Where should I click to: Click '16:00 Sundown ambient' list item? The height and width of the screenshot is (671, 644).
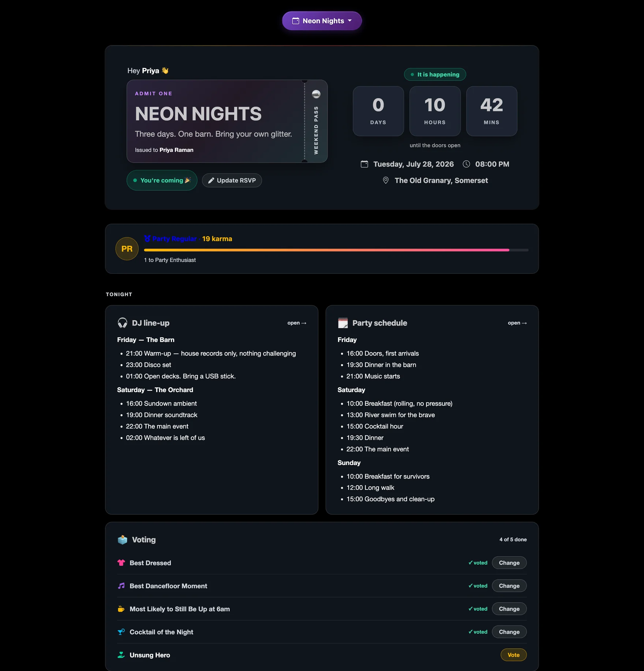pos(161,403)
